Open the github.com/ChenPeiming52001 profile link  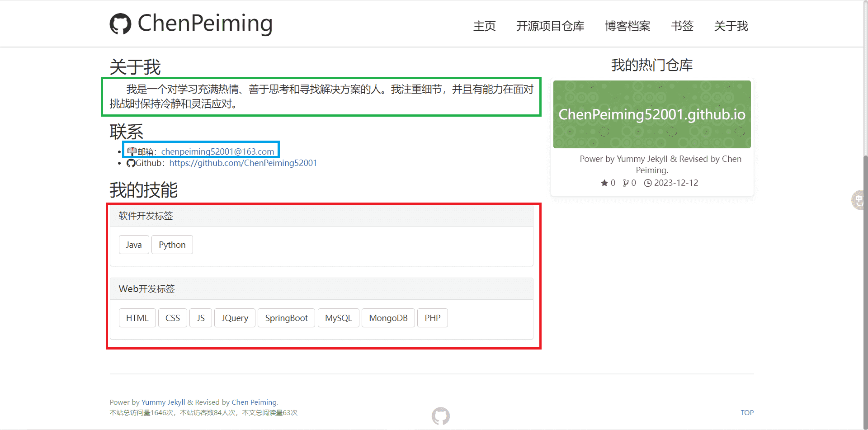243,163
